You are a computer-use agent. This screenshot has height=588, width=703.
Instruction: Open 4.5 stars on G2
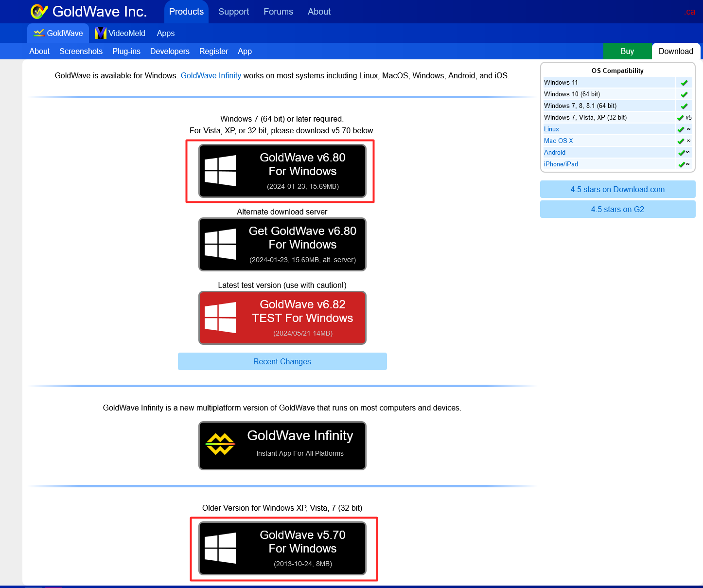pos(617,209)
